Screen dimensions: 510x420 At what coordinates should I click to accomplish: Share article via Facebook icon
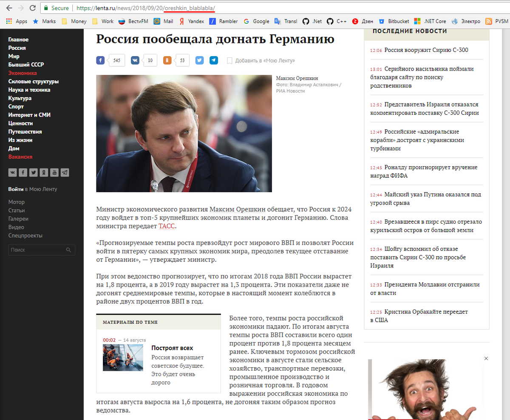[100, 60]
